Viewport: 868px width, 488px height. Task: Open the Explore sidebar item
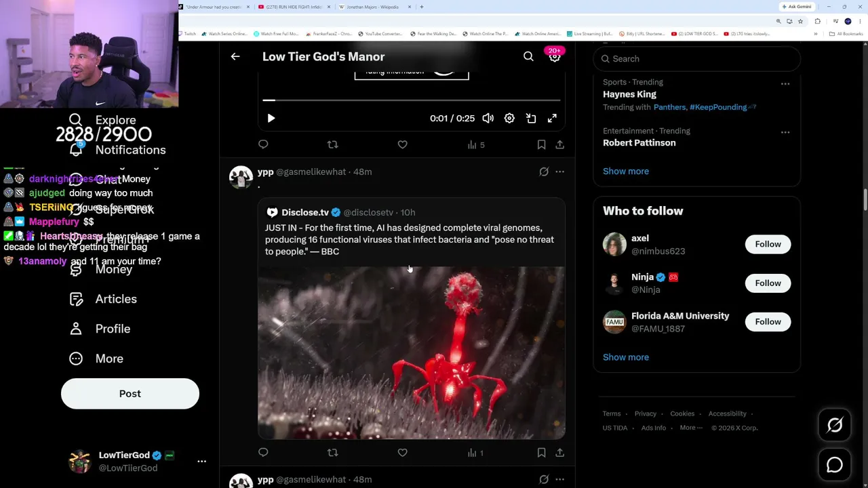click(102, 120)
